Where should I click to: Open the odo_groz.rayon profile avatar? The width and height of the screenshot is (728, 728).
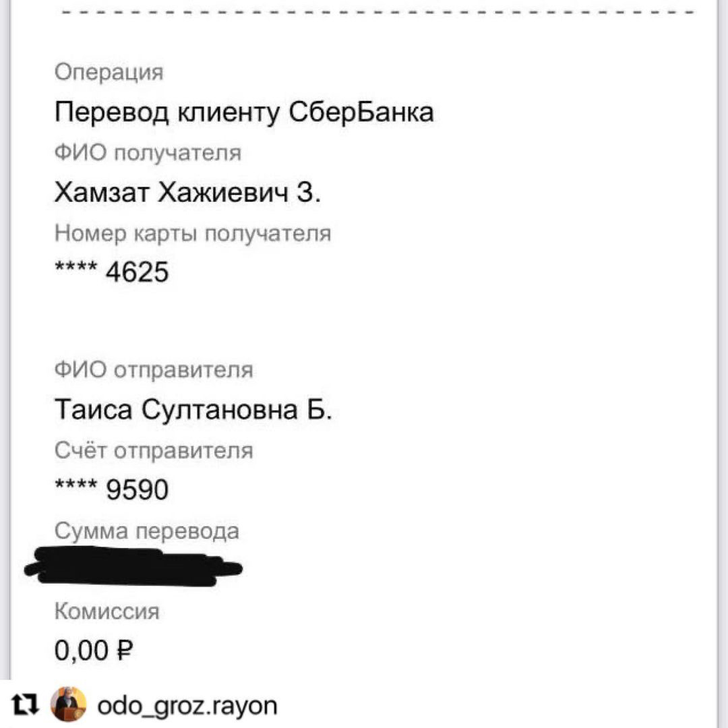click(x=69, y=705)
